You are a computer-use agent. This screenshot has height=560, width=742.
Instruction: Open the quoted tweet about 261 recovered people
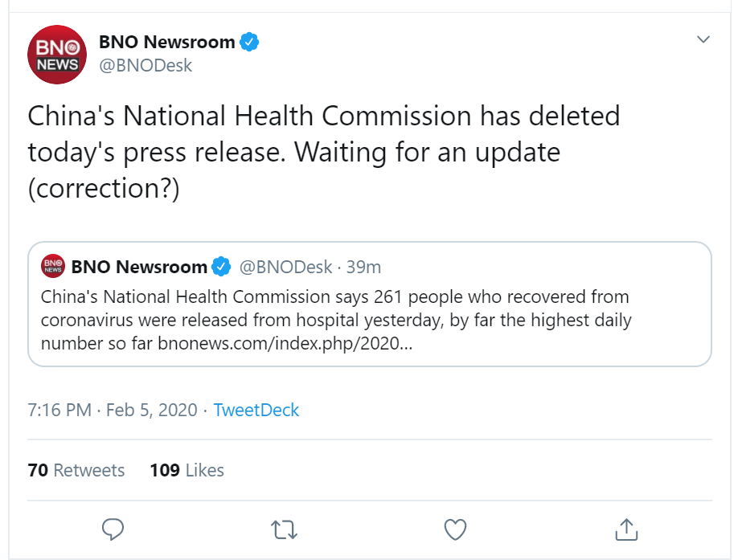pyautogui.click(x=370, y=305)
